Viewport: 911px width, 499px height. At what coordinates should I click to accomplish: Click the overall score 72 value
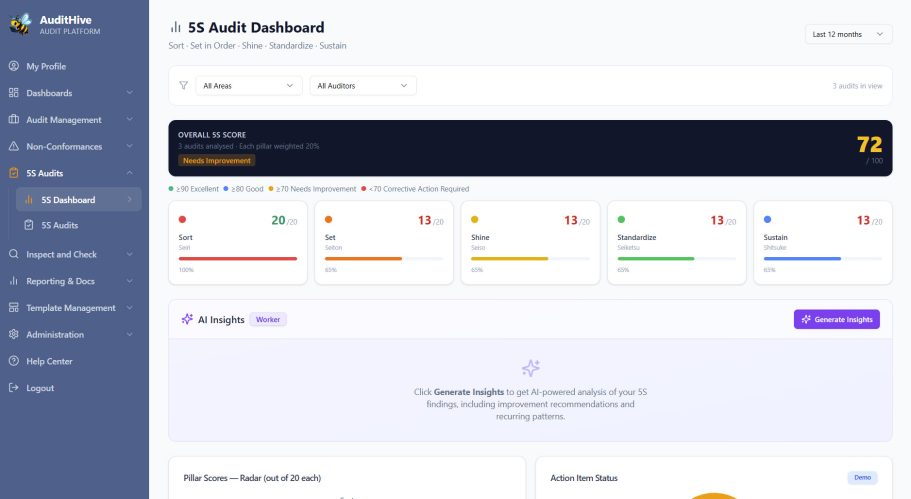tap(869, 144)
